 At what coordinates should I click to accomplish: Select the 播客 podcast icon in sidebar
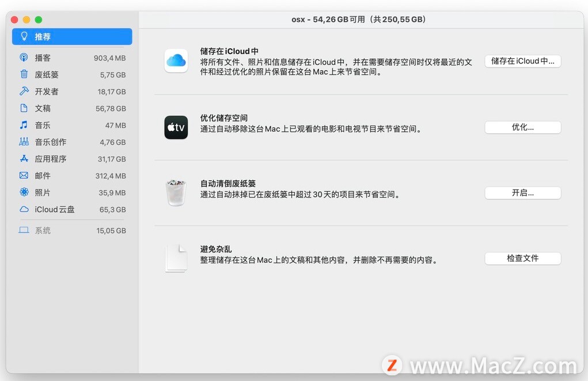click(23, 58)
